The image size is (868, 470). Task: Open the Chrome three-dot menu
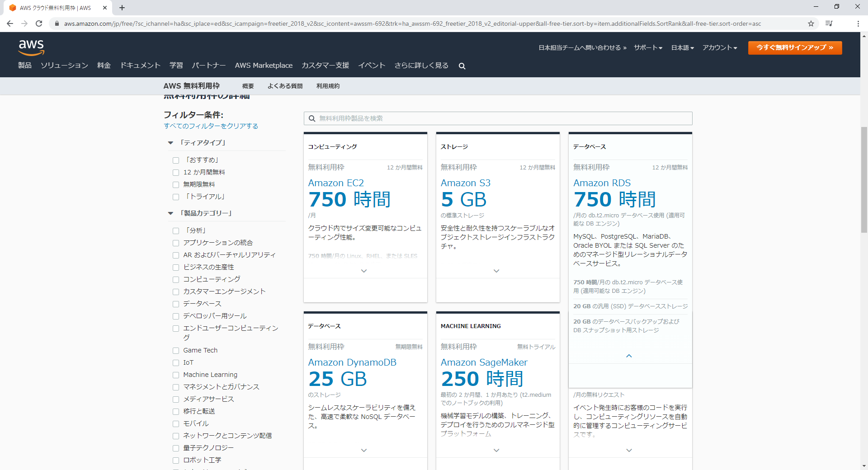[858, 23]
